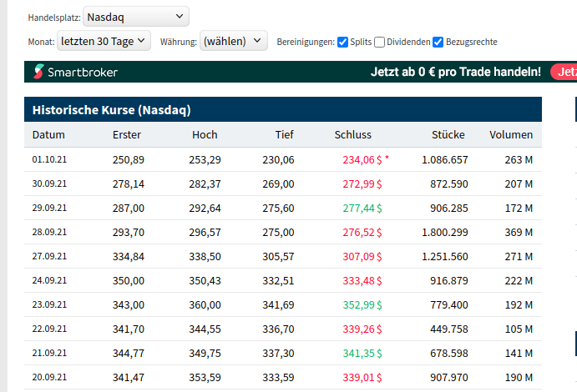Screen dimensions: 577x392
Task: Click the Volumen column header
Action: click(510, 134)
